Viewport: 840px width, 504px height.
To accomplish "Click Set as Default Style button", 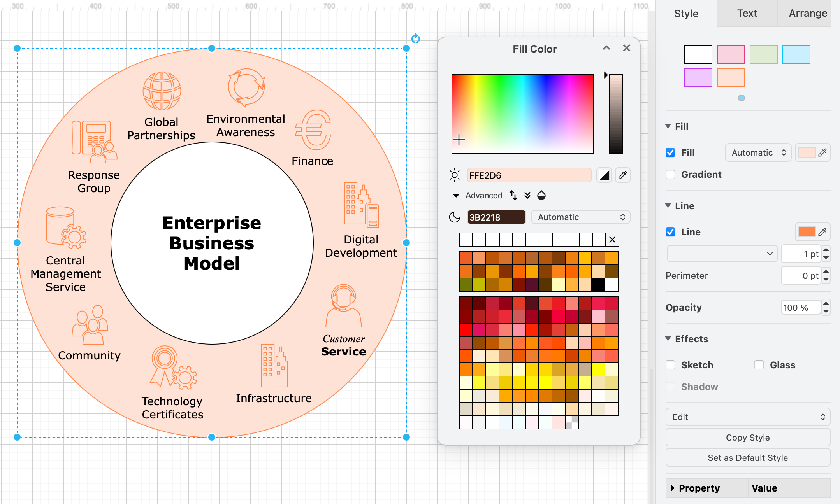I will point(748,458).
